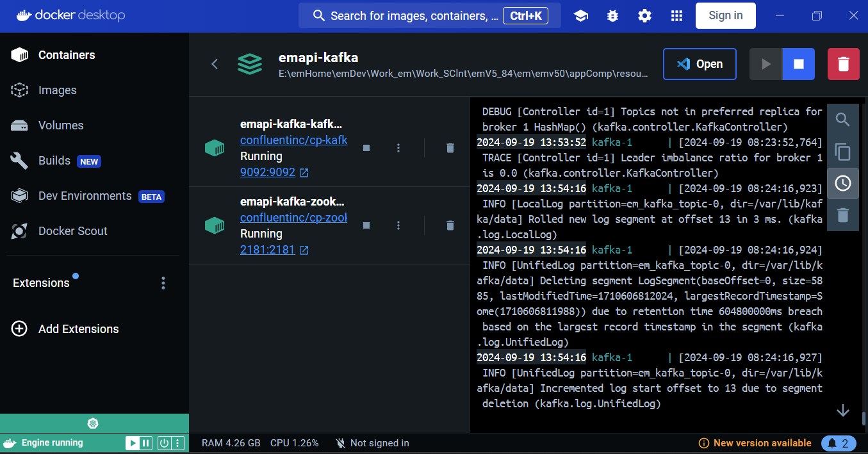
Task: Open Settings gear icon
Action: point(645,16)
